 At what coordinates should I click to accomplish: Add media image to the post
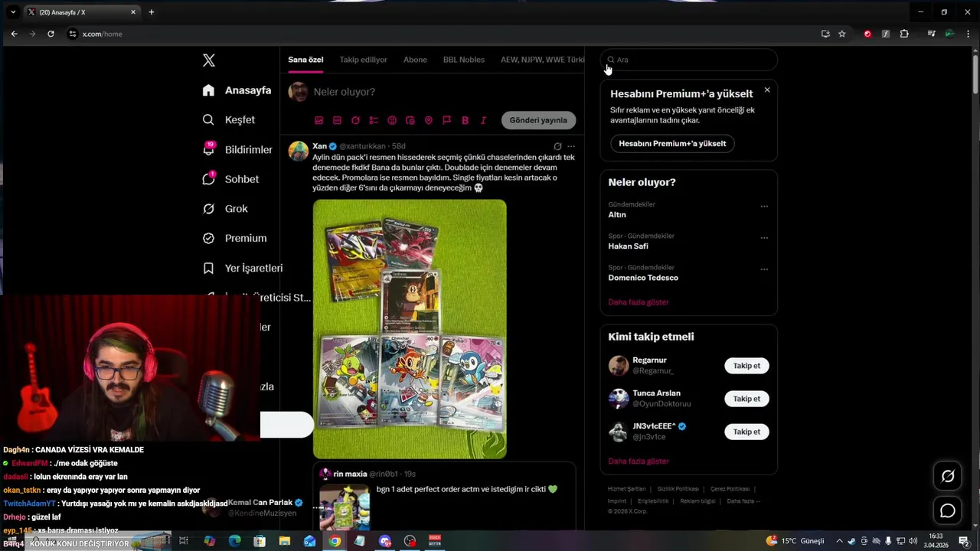[318, 120]
